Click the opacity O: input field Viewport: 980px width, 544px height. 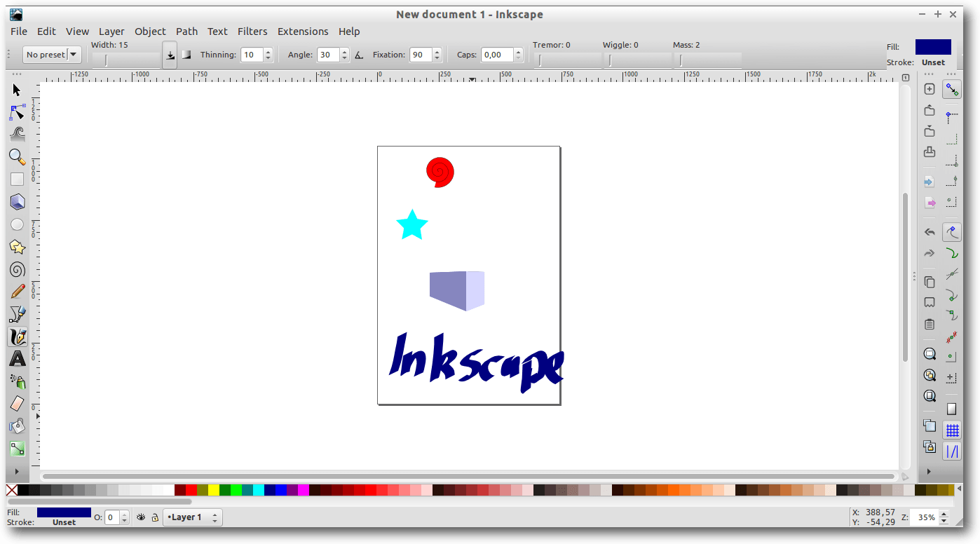[112, 517]
